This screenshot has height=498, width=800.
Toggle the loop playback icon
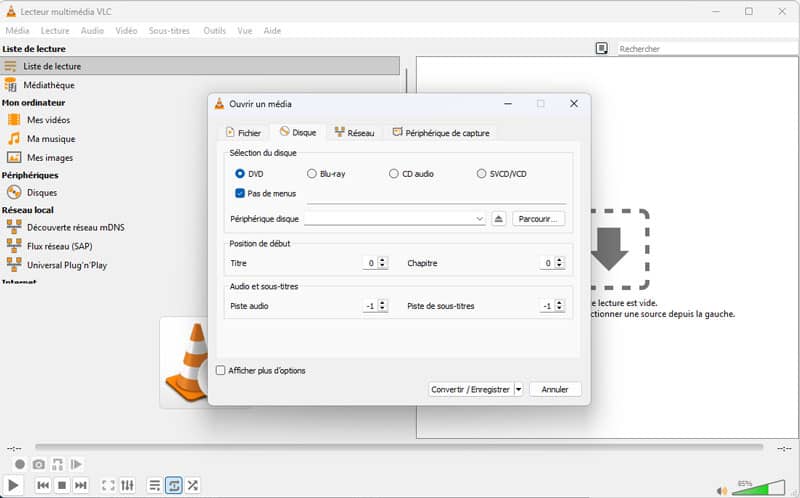pos(173,485)
